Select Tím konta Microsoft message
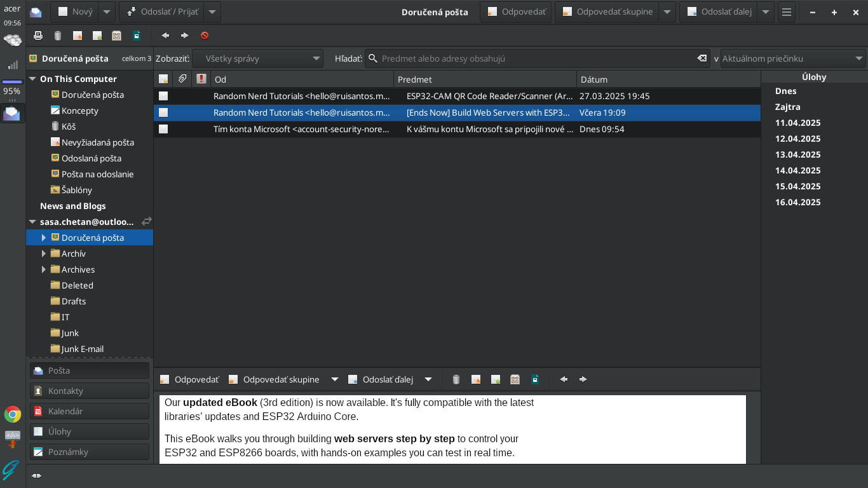868x488 pixels. tap(457, 129)
